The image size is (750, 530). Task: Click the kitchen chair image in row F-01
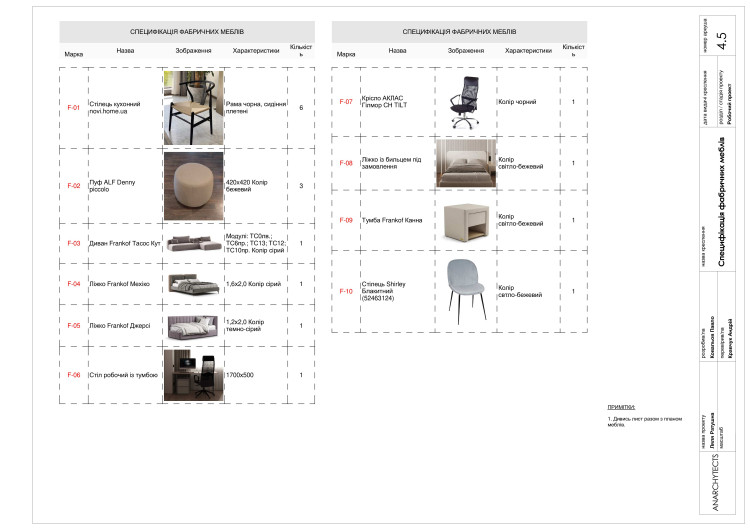click(x=193, y=108)
